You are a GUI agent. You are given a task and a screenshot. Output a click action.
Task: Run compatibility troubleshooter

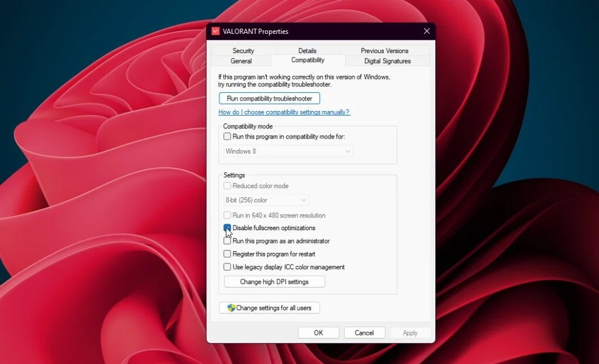[269, 98]
